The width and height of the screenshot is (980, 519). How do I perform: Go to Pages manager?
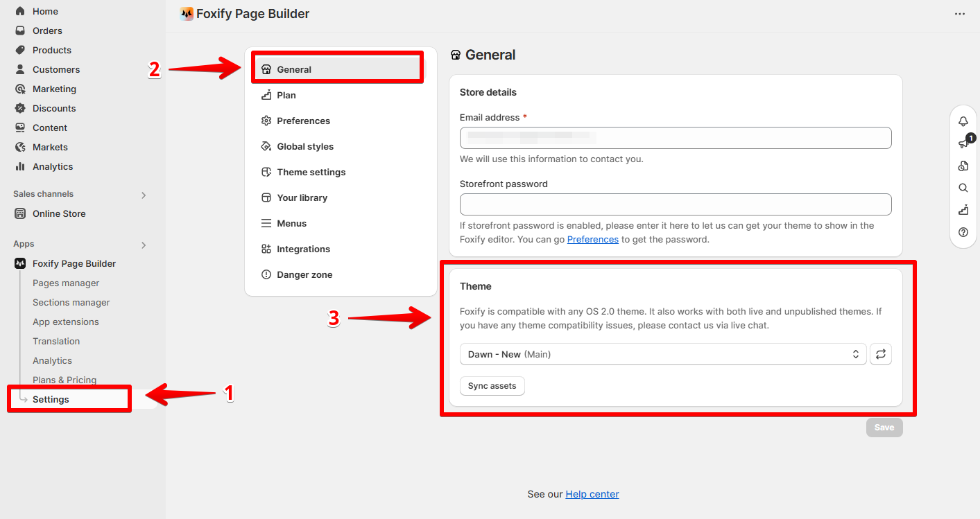tap(66, 283)
